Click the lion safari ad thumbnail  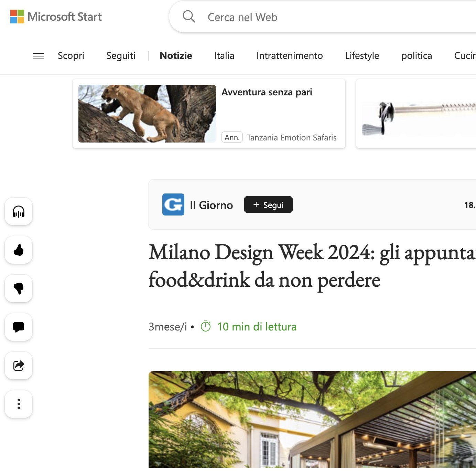[x=147, y=114]
